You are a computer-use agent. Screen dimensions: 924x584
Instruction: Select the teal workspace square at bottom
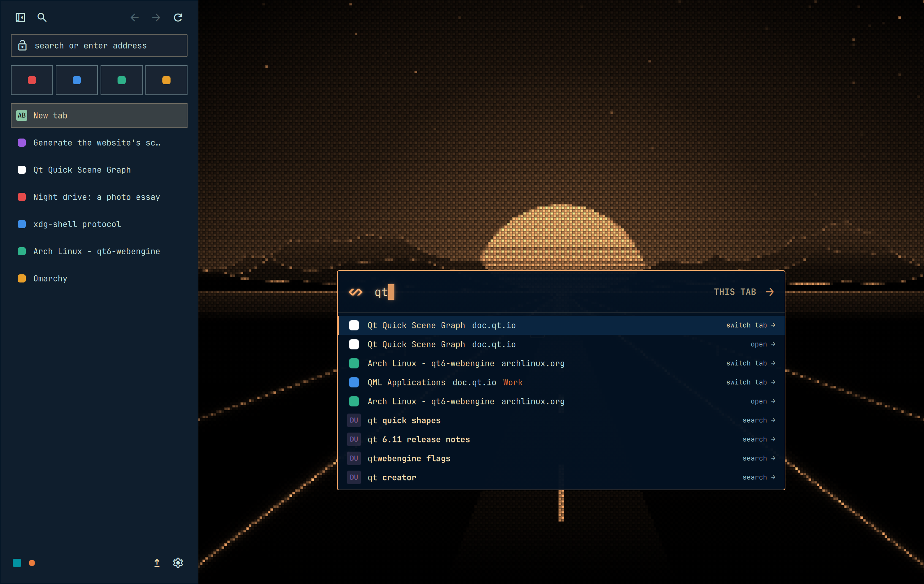(17, 563)
